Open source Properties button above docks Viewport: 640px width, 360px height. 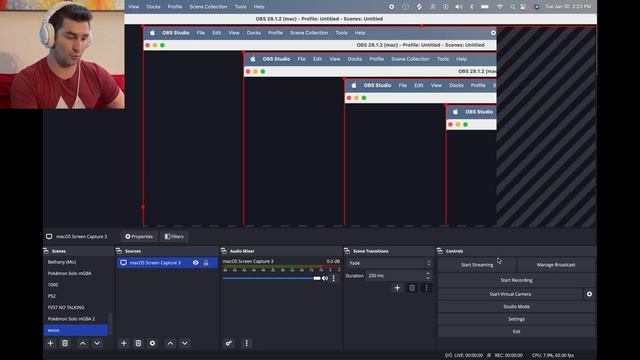[139, 236]
